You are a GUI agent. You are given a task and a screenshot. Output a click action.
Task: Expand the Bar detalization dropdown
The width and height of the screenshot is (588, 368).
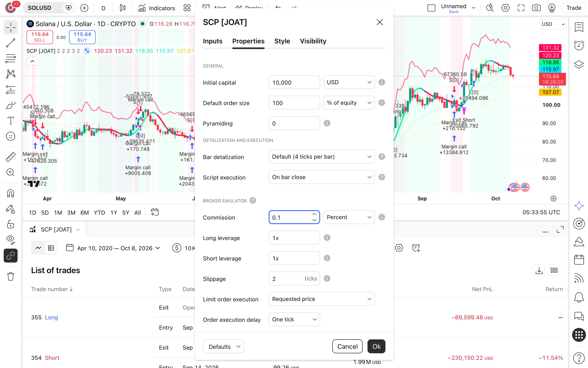coord(321,157)
